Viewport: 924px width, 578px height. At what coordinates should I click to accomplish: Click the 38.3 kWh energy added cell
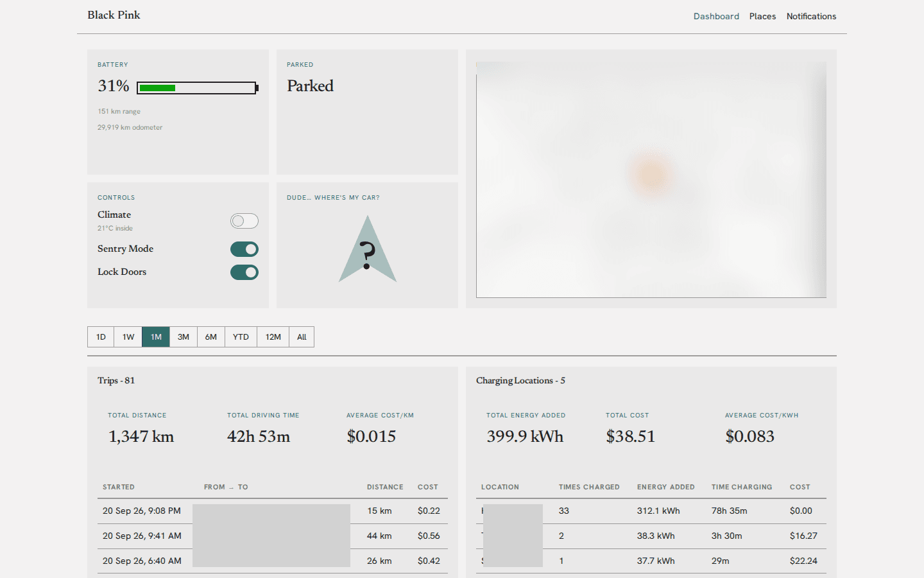[656, 536]
